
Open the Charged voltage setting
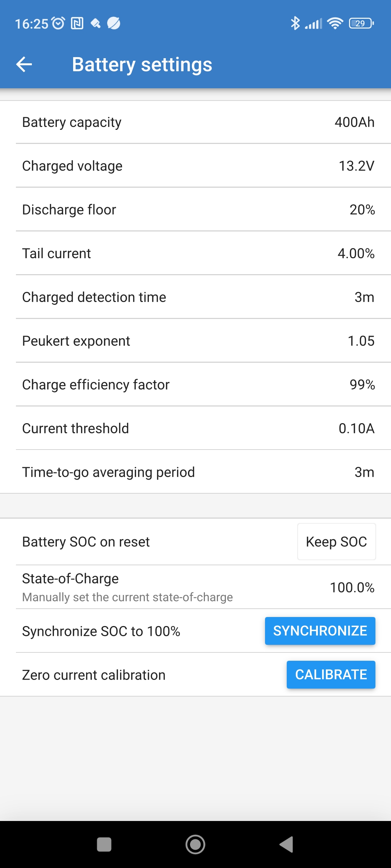[x=195, y=166]
